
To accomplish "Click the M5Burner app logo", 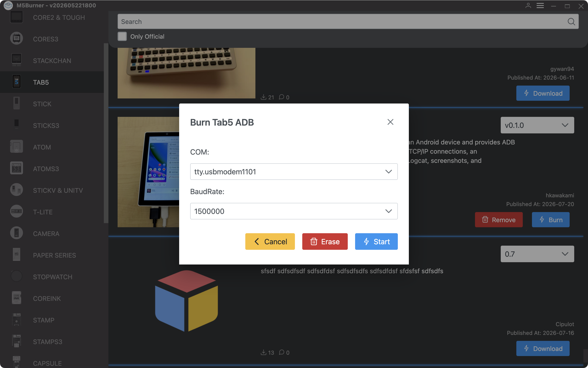I will 8,5.
